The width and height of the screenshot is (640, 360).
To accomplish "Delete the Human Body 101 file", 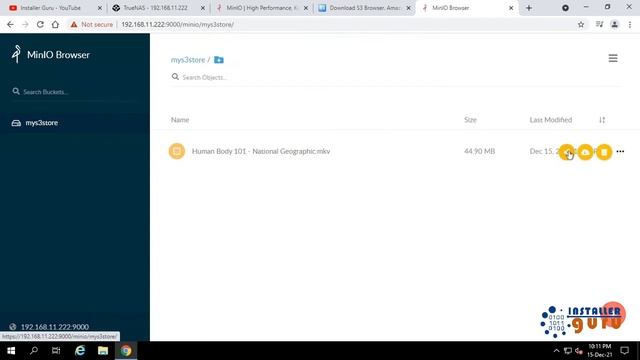I will tap(604, 152).
